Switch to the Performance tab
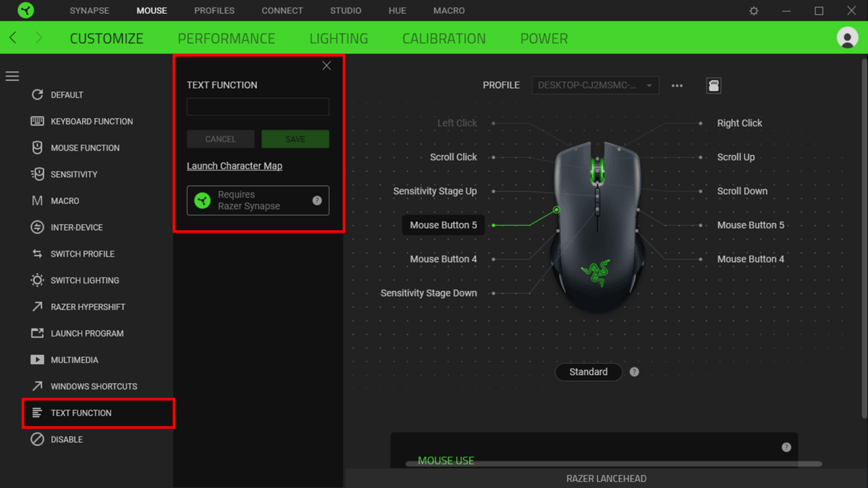Screen dimensions: 868x488 [x=226, y=38]
